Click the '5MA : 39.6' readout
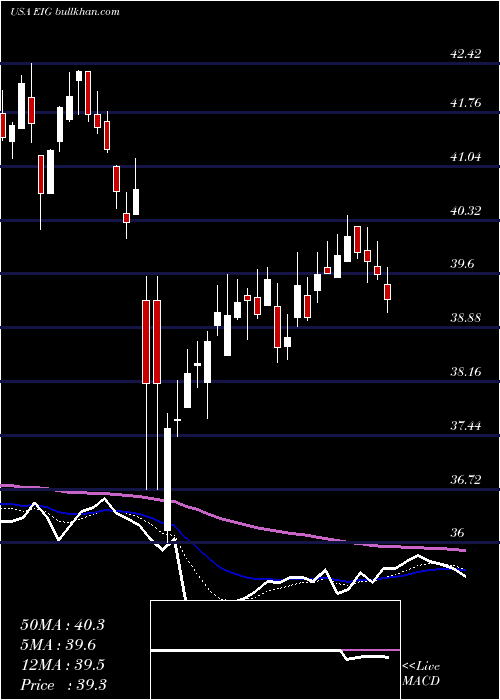This screenshot has width=500, height=700. pyautogui.click(x=58, y=645)
